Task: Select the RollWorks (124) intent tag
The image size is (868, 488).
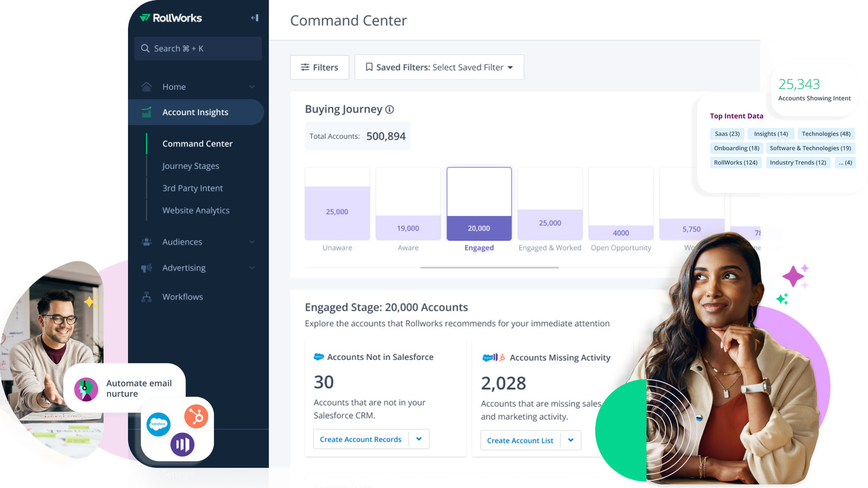Action: click(736, 163)
